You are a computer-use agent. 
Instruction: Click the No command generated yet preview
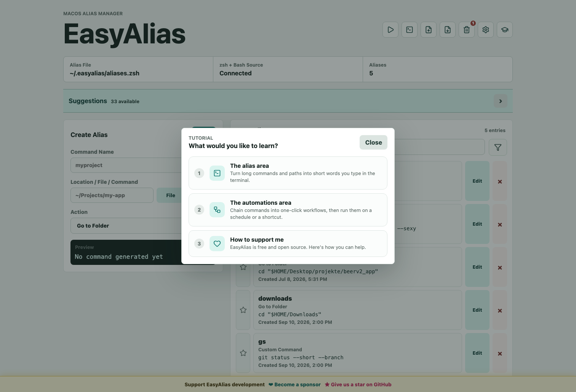click(x=119, y=257)
